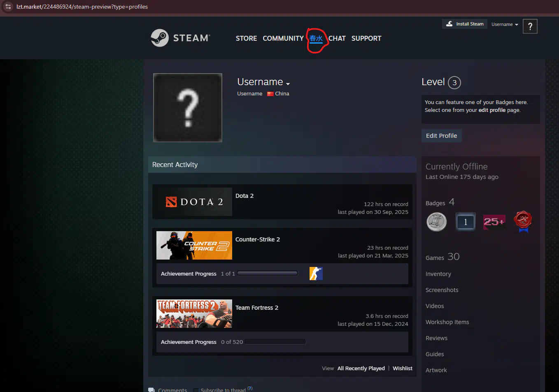This screenshot has width=559, height=392.
Task: Open the Inventory link
Action: pos(438,274)
